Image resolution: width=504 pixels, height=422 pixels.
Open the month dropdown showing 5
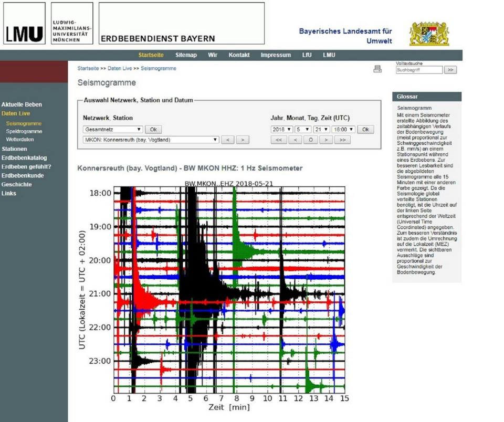[x=302, y=130]
